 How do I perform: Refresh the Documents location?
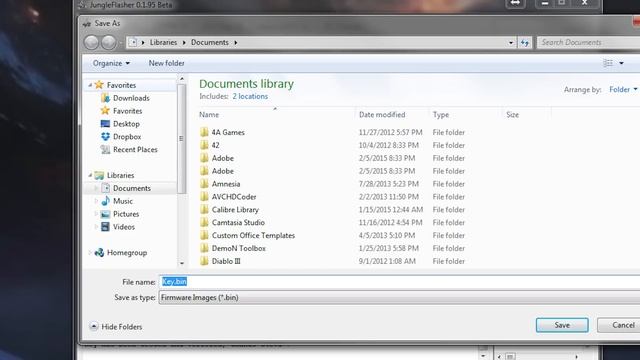coord(524,42)
